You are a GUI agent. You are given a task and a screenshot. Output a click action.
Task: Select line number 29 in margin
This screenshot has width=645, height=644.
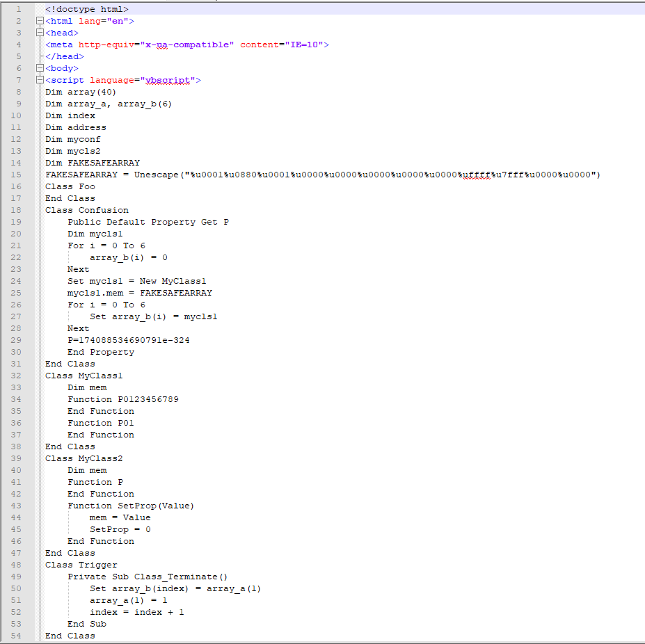(x=16, y=340)
